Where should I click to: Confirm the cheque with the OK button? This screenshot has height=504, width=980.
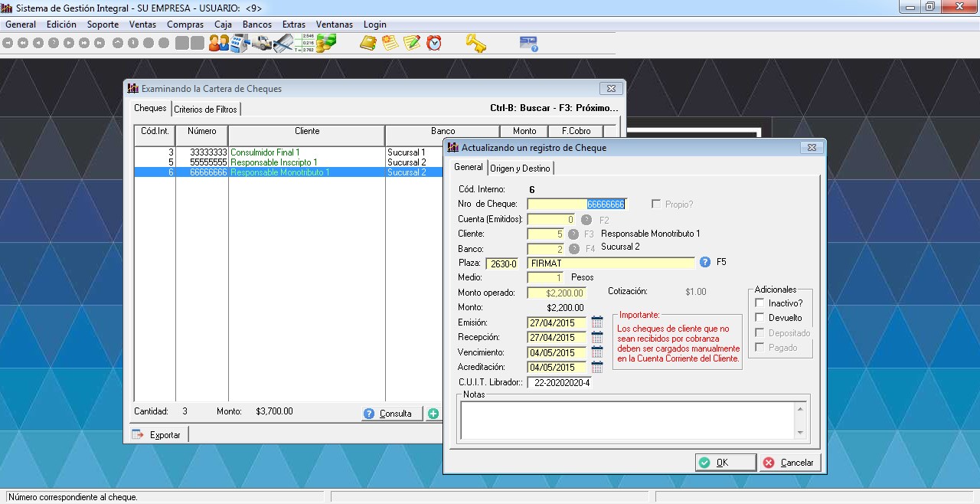[x=714, y=463]
